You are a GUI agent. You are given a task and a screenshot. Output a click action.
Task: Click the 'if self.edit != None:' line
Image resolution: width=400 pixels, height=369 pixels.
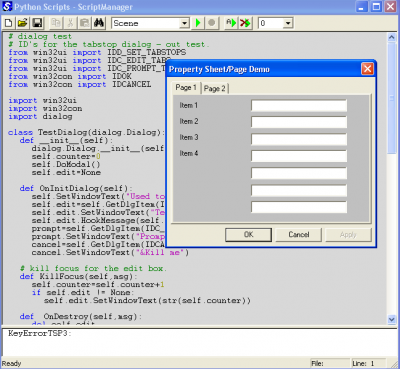point(83,292)
